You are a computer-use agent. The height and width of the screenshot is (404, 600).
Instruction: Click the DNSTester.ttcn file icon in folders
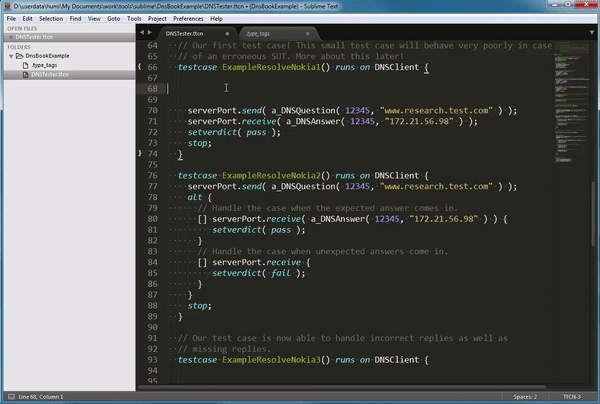click(x=26, y=75)
